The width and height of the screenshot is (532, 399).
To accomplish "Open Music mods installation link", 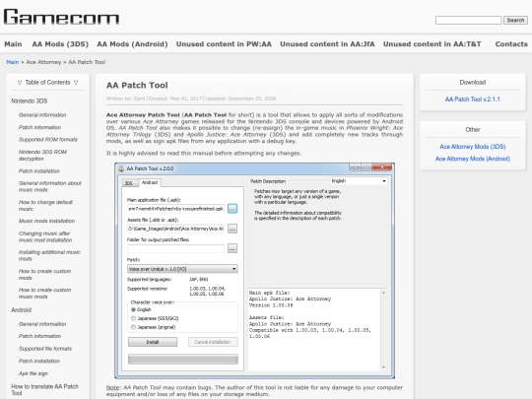I will 46,221.
